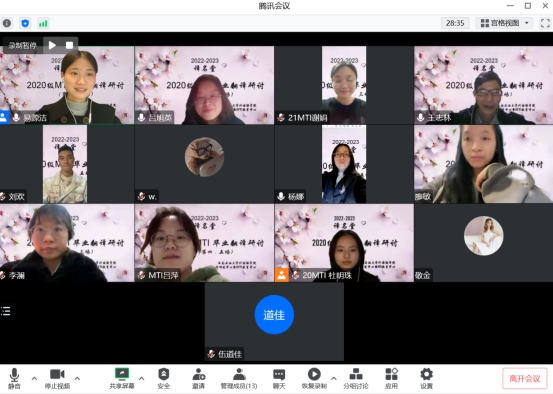Screen dimensions: 553x394
Task: Resume recording with the play button
Action: 52,45
